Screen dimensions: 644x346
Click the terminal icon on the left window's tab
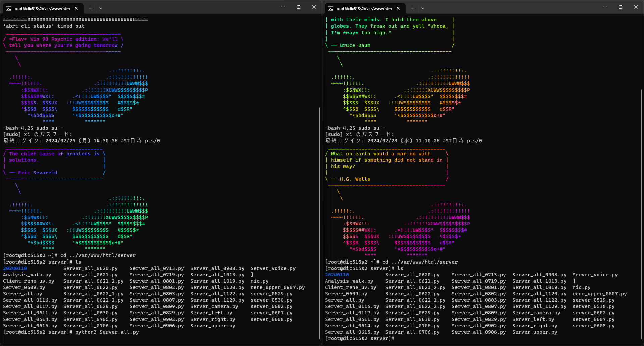coord(9,8)
